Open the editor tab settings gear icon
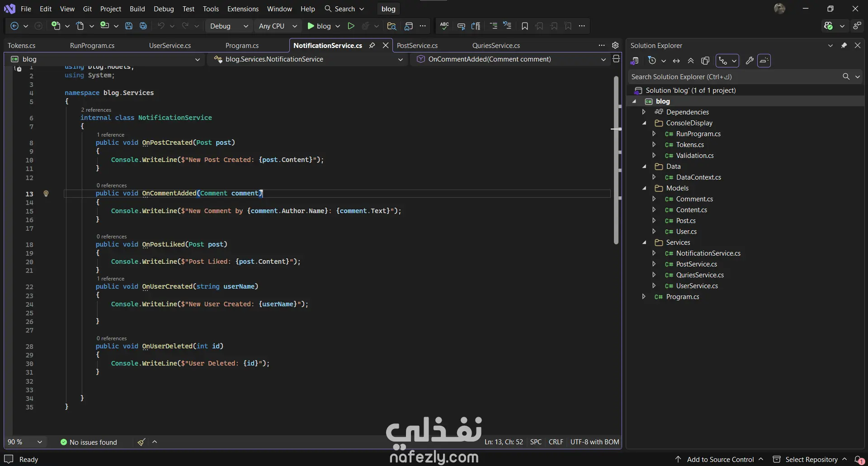 point(615,45)
